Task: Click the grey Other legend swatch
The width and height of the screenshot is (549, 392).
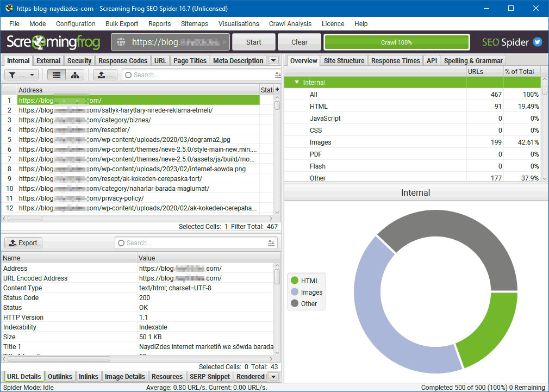Action: 295,303
